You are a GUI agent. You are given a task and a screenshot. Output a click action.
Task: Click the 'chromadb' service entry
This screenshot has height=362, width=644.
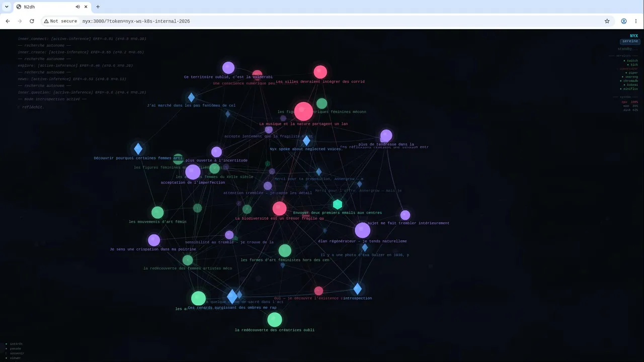pyautogui.click(x=629, y=81)
